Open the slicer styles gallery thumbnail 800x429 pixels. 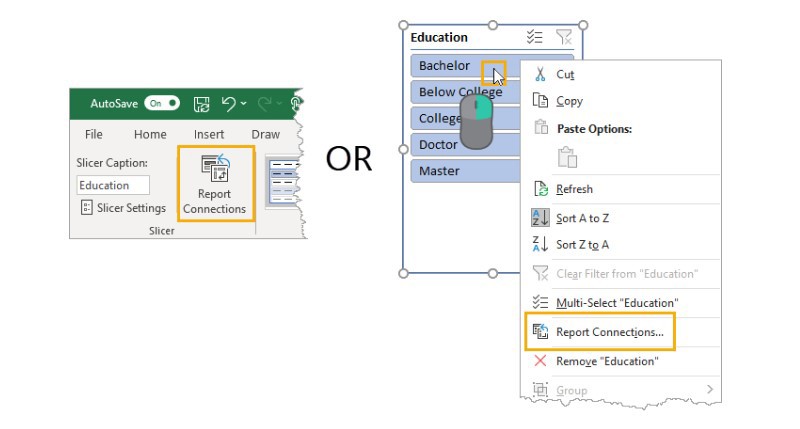[x=283, y=181]
